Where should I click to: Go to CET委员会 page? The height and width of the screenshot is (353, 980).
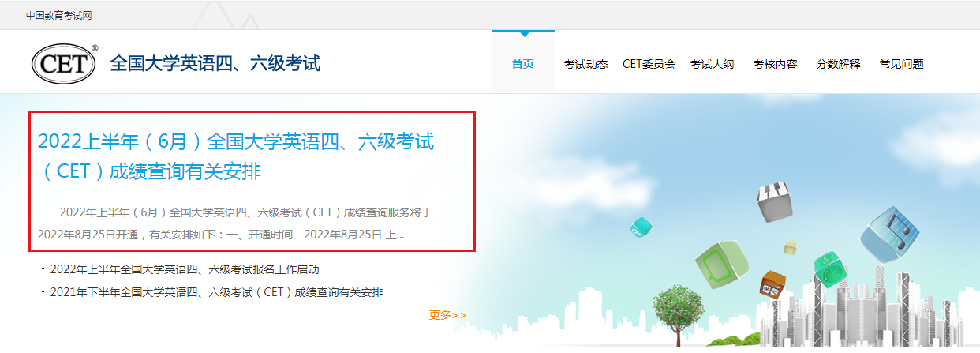(x=649, y=64)
